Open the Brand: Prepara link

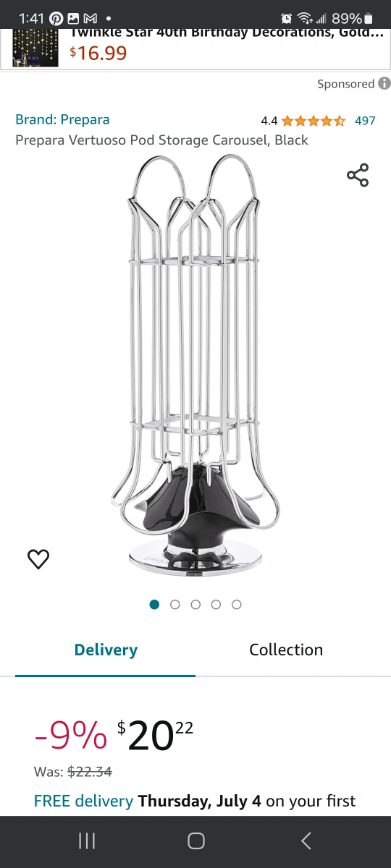(x=62, y=119)
